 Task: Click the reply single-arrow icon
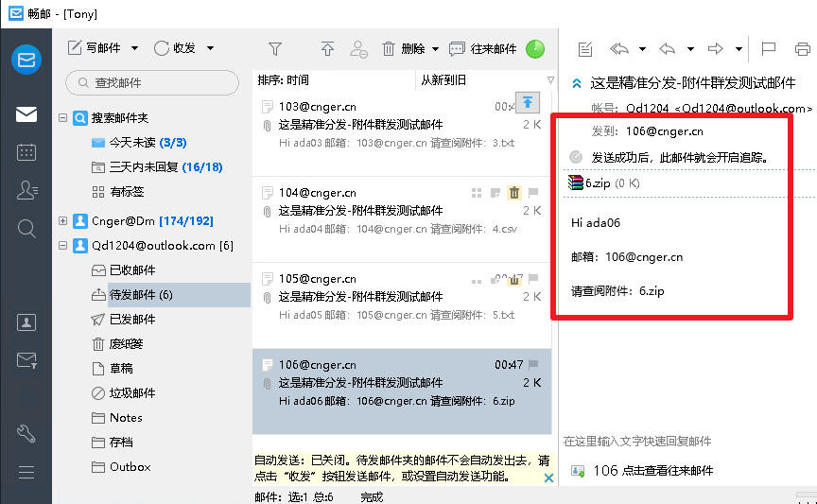pos(667,49)
